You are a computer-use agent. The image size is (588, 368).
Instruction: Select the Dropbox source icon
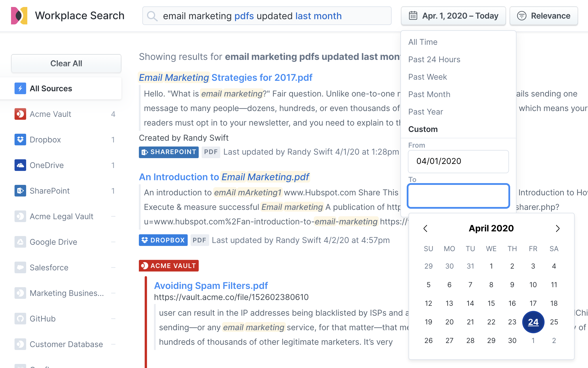[20, 140]
